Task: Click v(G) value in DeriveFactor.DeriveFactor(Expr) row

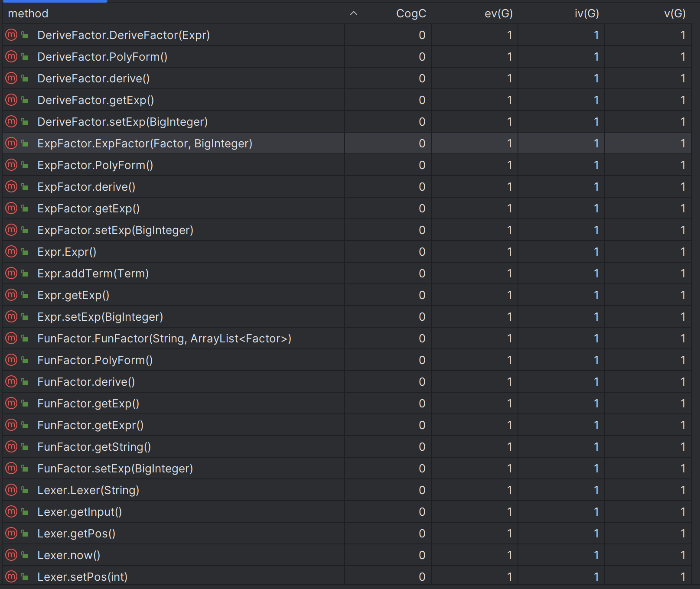Action: (x=683, y=35)
